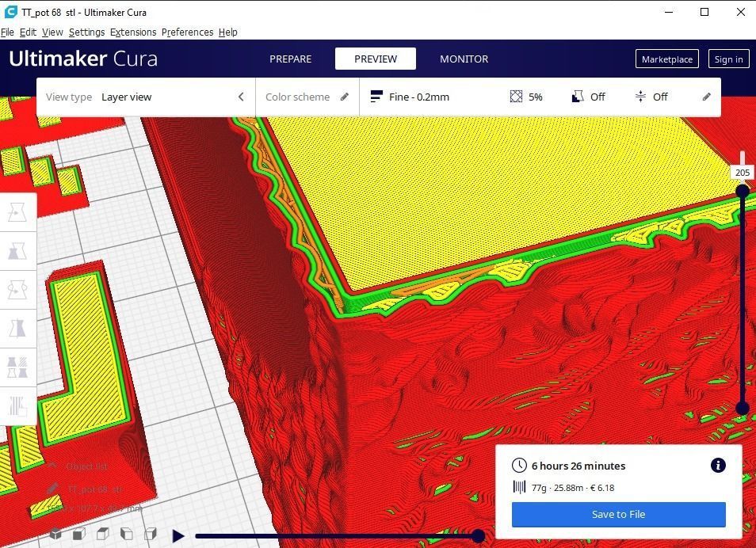Open the File menu
756x548 pixels.
(x=7, y=32)
